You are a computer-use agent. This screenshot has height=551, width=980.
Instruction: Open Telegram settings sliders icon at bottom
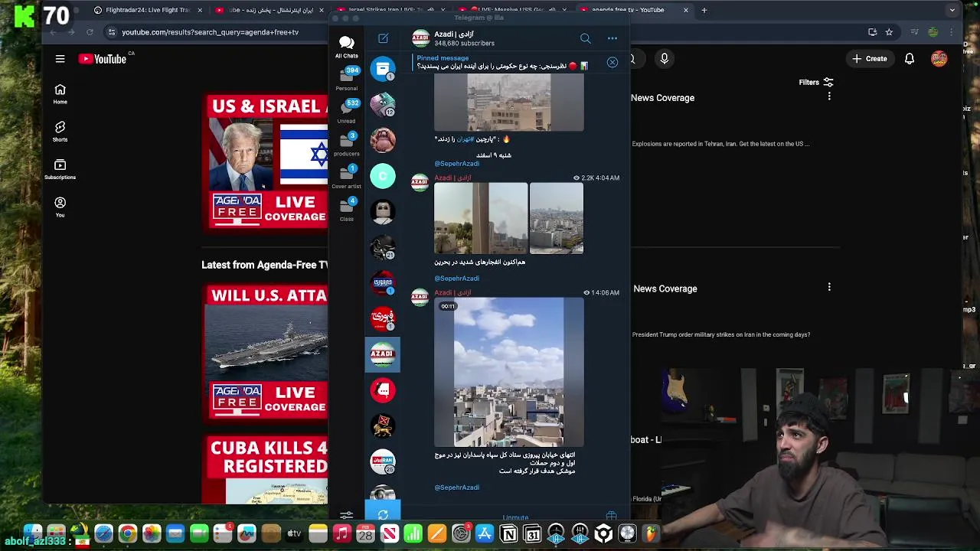[346, 516]
